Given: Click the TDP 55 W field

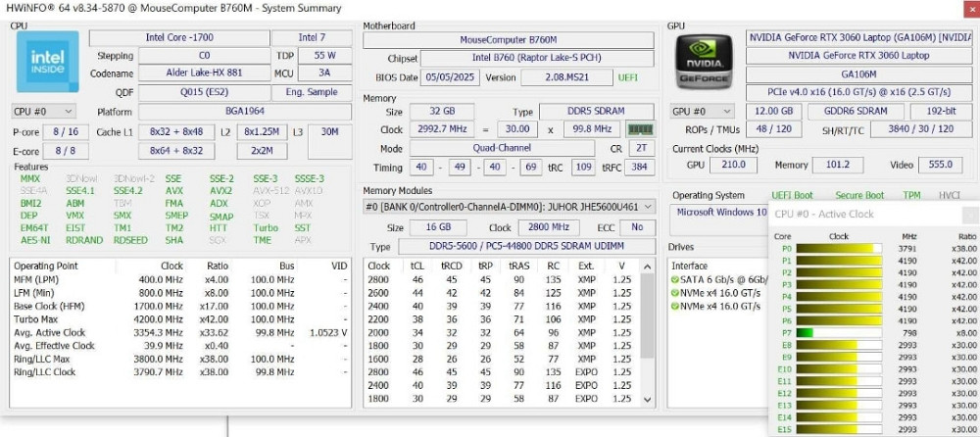Looking at the screenshot, I should click(x=324, y=56).
